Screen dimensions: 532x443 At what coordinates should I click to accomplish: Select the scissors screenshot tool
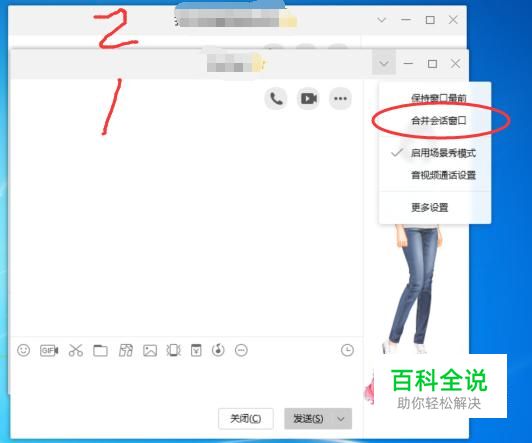click(76, 350)
